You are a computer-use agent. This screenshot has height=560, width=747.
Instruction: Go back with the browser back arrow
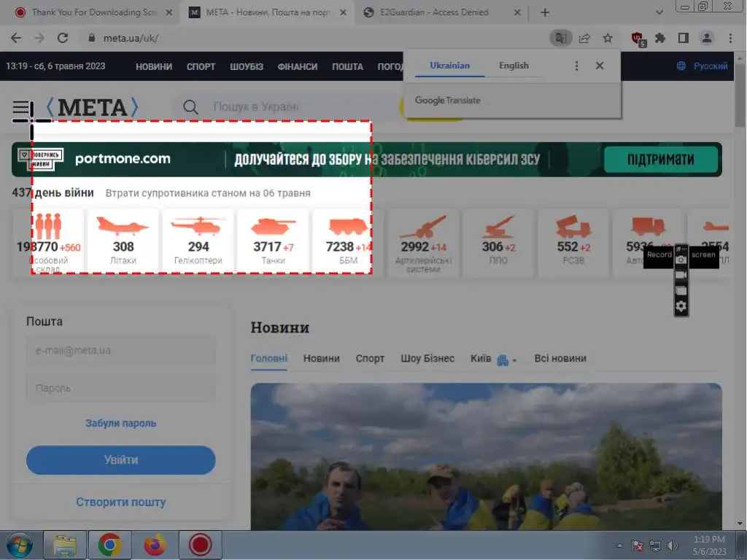16,38
